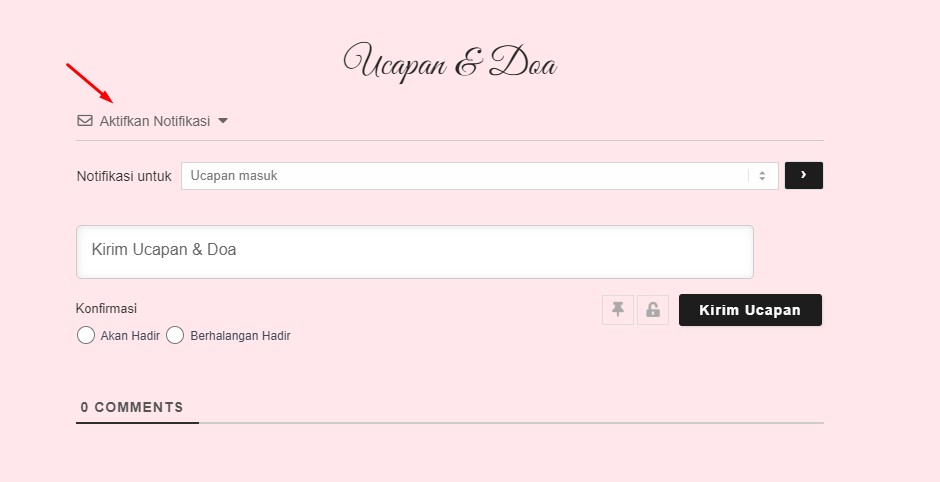940x482 pixels.
Task: Click the pin (sticky comment) icon
Action: coord(617,309)
